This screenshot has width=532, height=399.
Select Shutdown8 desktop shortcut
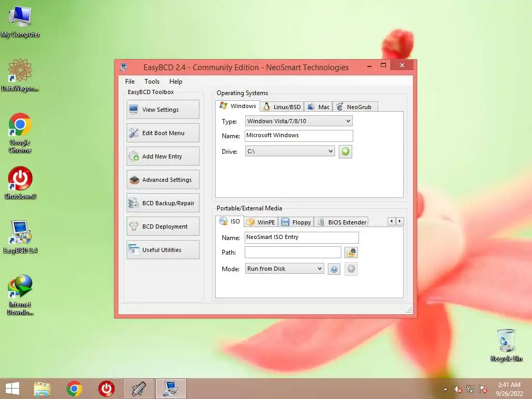[20, 182]
